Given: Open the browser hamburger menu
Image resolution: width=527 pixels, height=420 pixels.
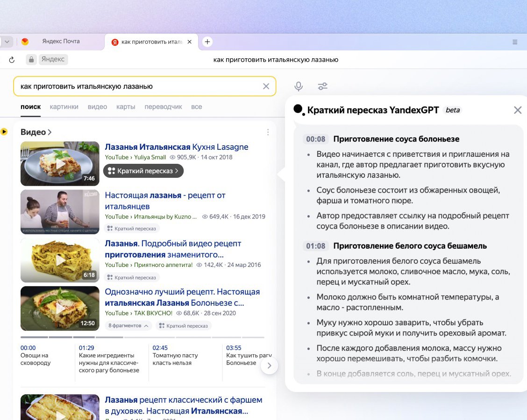Looking at the screenshot, I should 514,42.
